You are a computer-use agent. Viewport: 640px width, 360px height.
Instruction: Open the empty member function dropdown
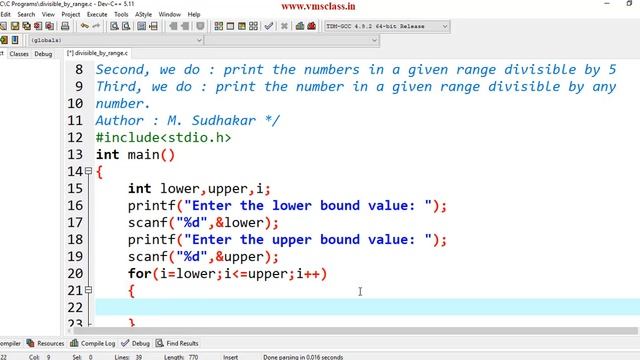pyautogui.click(x=292, y=40)
